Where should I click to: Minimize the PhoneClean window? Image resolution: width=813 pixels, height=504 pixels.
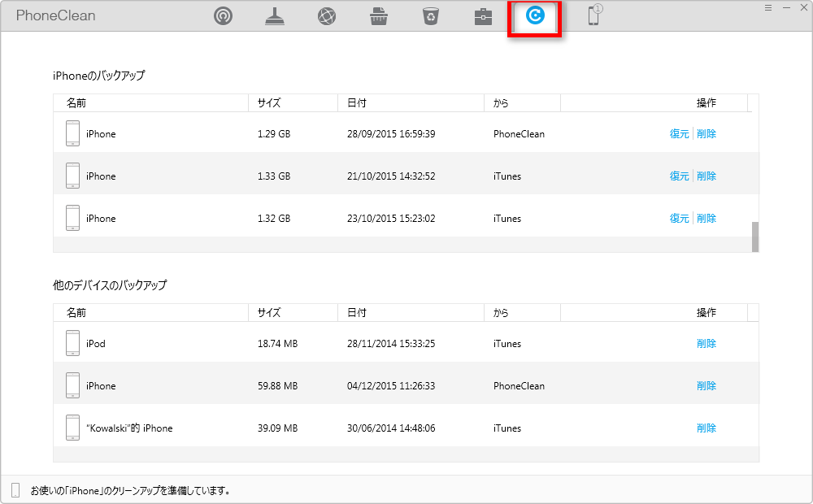[786, 8]
